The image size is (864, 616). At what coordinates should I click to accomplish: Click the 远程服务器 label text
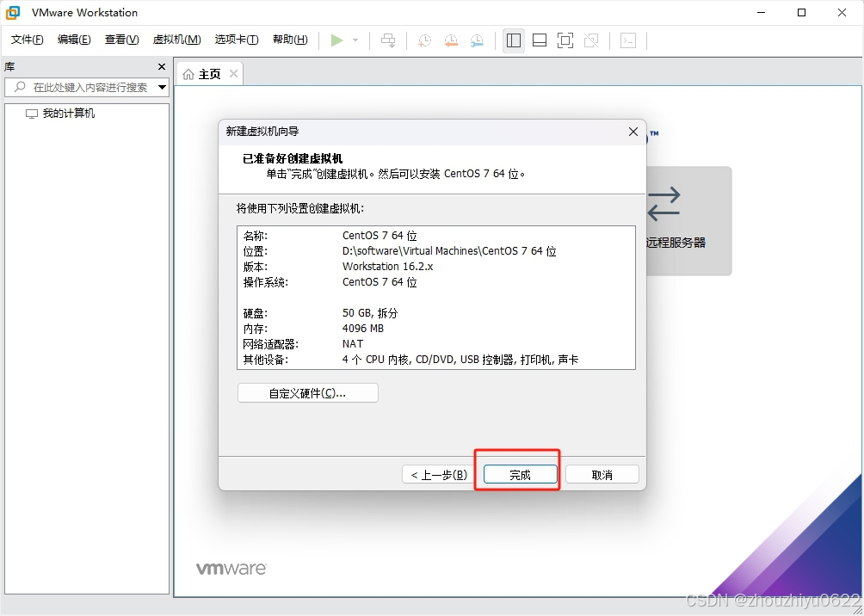(x=676, y=243)
